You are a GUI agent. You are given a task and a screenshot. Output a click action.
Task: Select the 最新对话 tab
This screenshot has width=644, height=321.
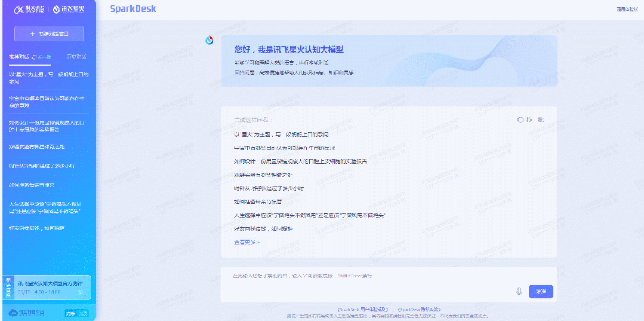pos(19,57)
